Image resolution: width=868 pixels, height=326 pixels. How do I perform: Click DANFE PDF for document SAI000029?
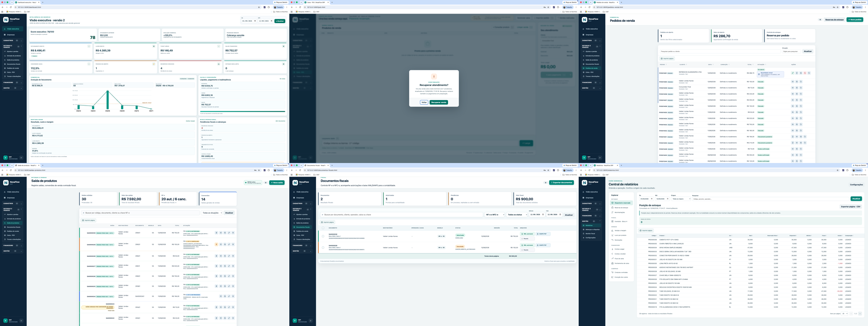(x=543, y=245)
